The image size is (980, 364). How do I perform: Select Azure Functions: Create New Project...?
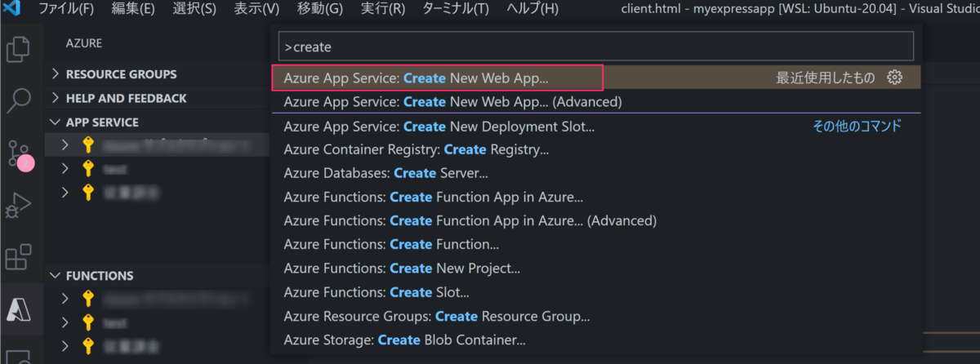pyautogui.click(x=596, y=268)
